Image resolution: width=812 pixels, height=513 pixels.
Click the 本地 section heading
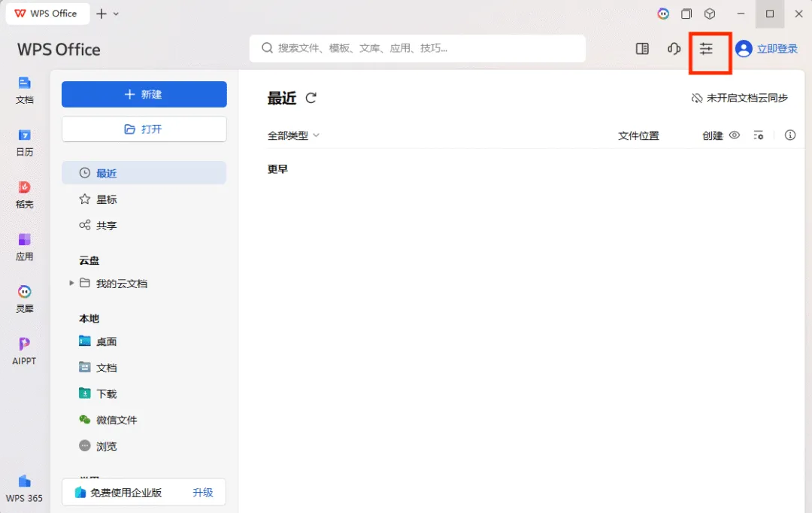[89, 318]
